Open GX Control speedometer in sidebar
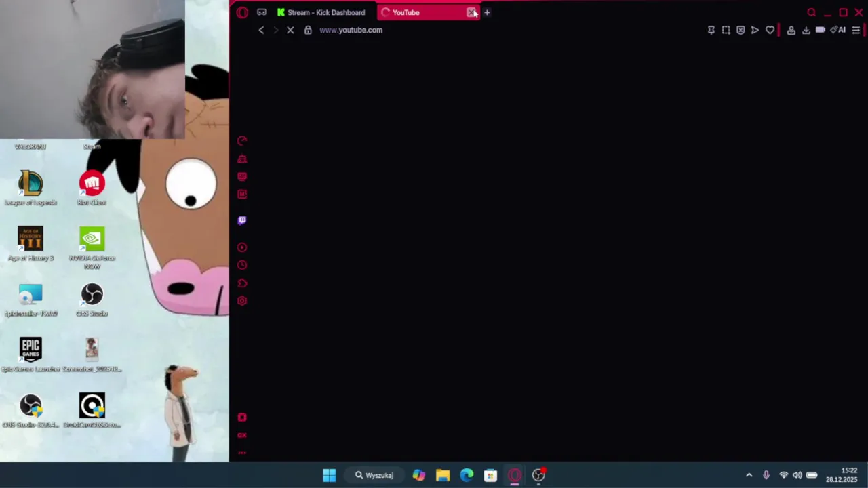Image resolution: width=868 pixels, height=488 pixels. 242,141
